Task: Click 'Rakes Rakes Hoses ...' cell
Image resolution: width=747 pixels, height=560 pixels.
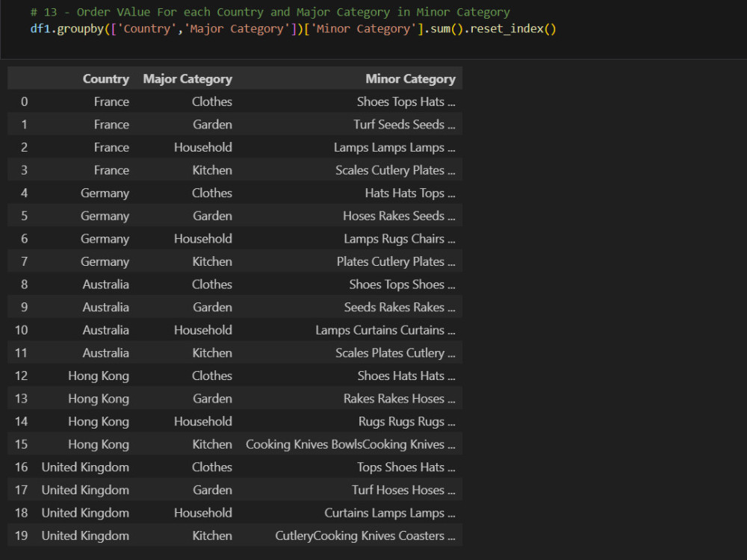Action: pyautogui.click(x=400, y=399)
